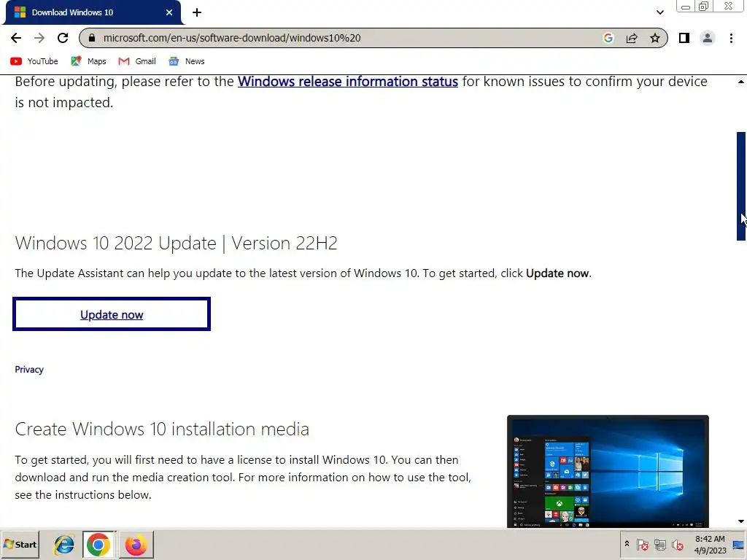Click the Windows 10 2022 Update heading
This screenshot has width=747, height=560.
point(176,243)
